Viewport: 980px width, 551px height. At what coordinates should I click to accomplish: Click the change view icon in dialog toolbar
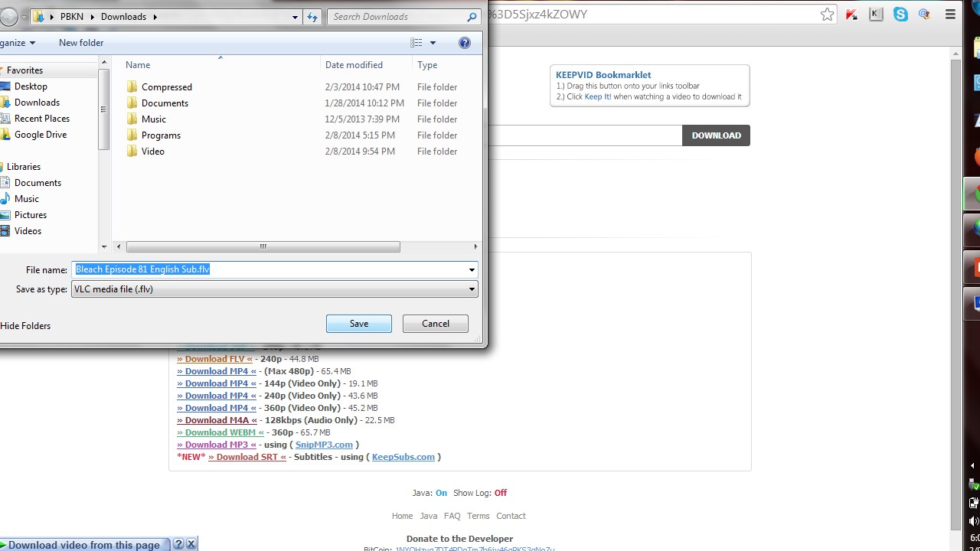[416, 43]
